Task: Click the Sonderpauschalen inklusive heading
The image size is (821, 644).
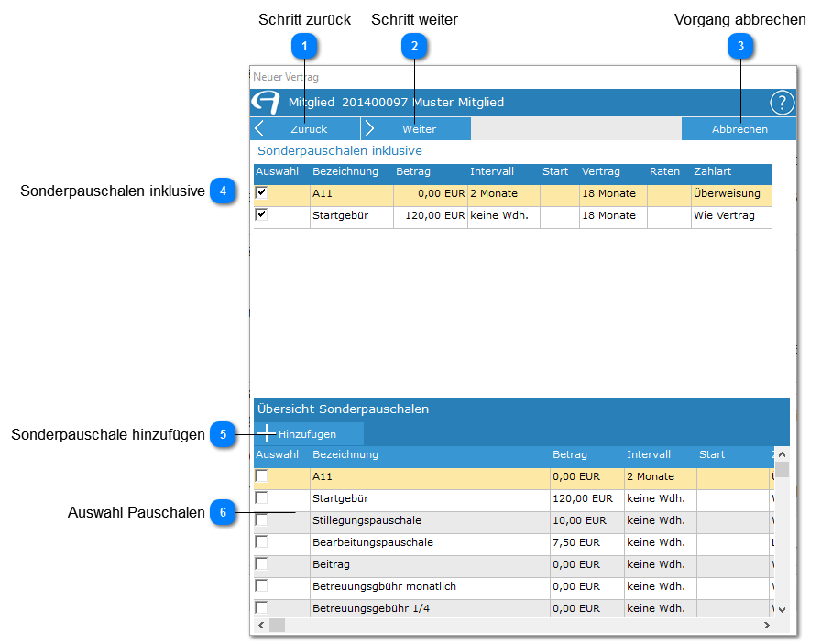Action: 340,151
